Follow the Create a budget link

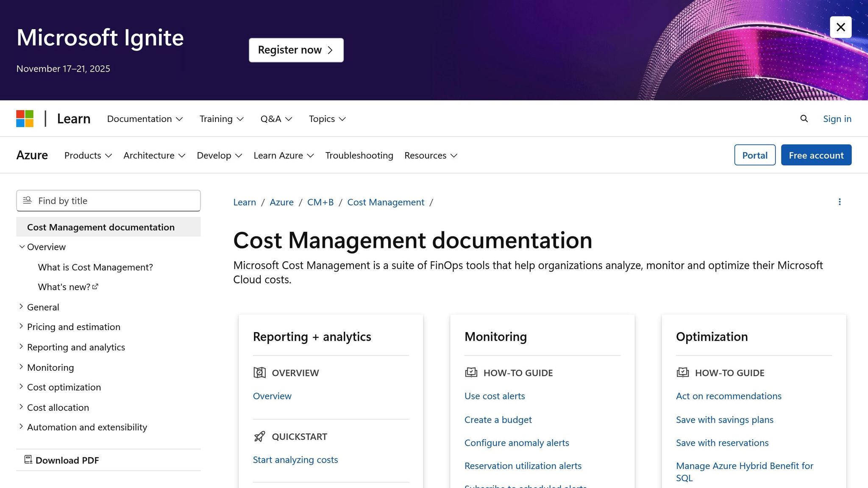[498, 419]
